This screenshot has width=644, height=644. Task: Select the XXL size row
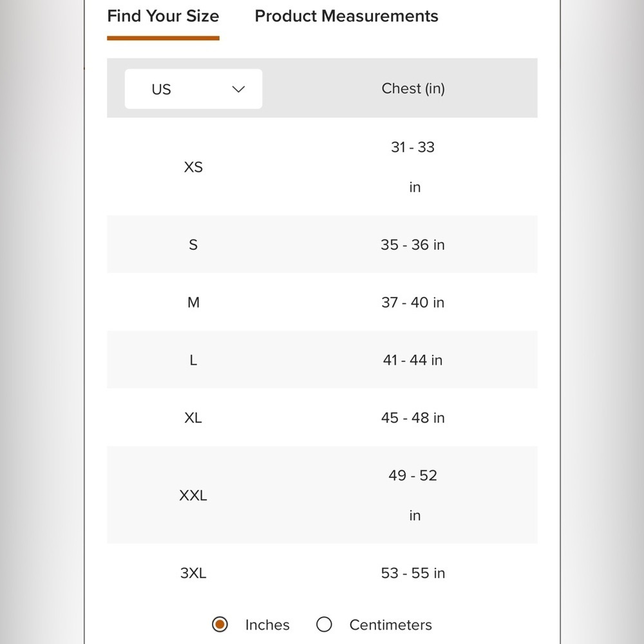322,495
